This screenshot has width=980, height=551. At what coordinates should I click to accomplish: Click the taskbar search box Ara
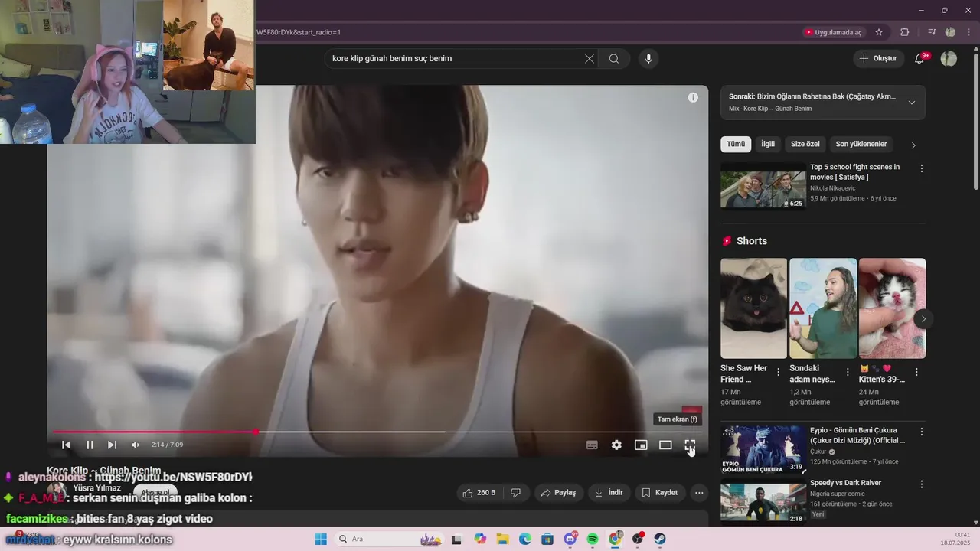pos(390,539)
